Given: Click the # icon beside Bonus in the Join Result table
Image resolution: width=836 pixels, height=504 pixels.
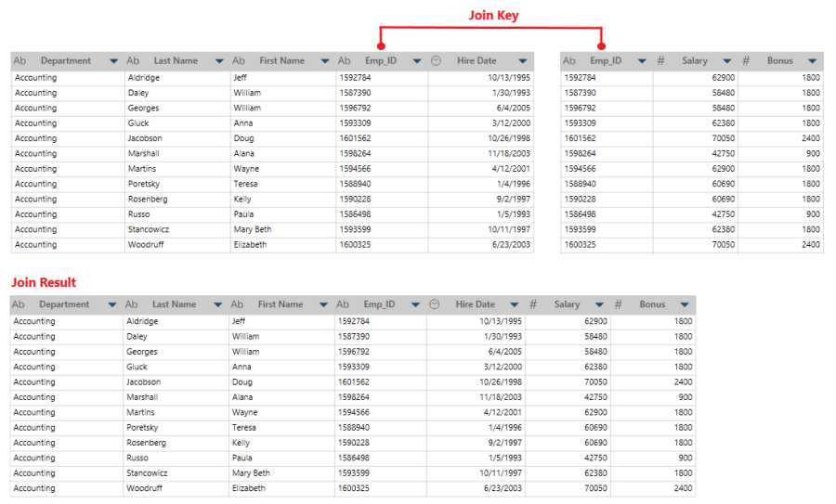Looking at the screenshot, I should pos(618,304).
